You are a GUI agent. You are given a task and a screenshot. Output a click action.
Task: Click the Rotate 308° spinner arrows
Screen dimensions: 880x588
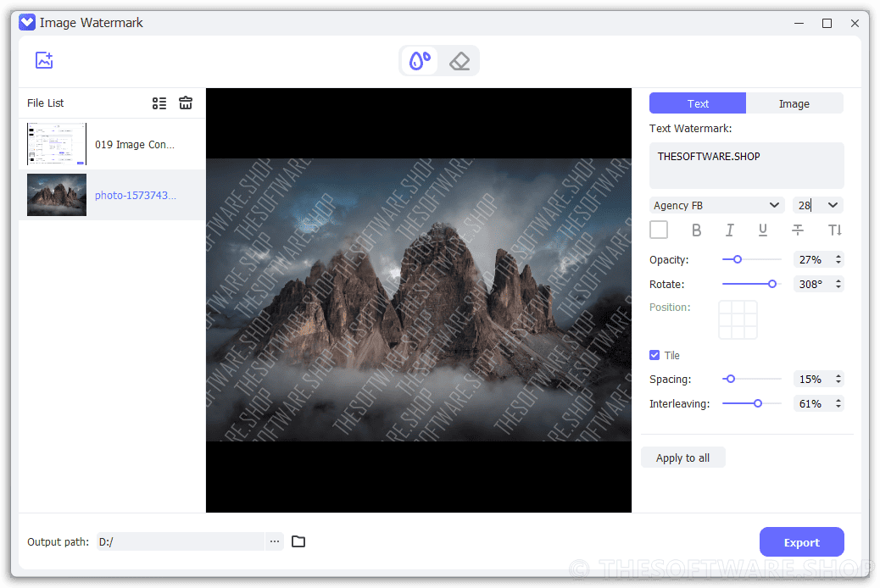[838, 284]
